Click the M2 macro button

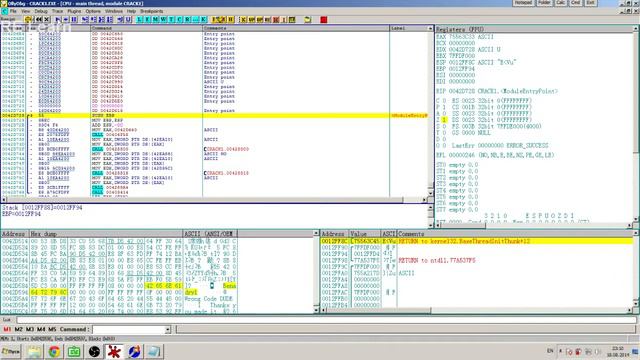(18, 329)
